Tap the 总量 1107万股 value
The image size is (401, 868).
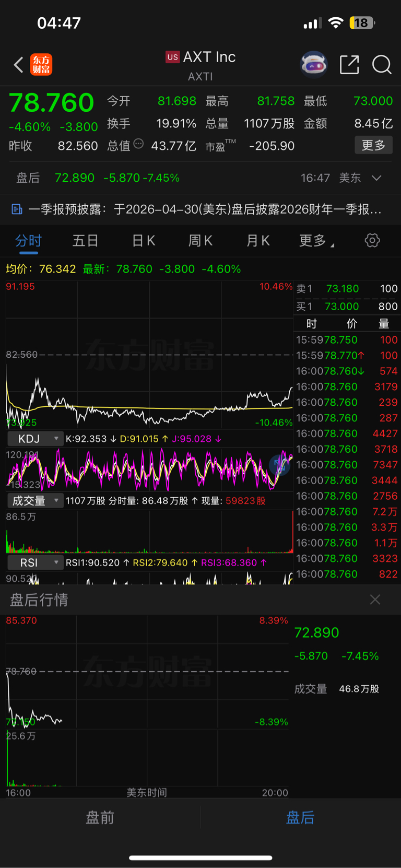point(269,124)
